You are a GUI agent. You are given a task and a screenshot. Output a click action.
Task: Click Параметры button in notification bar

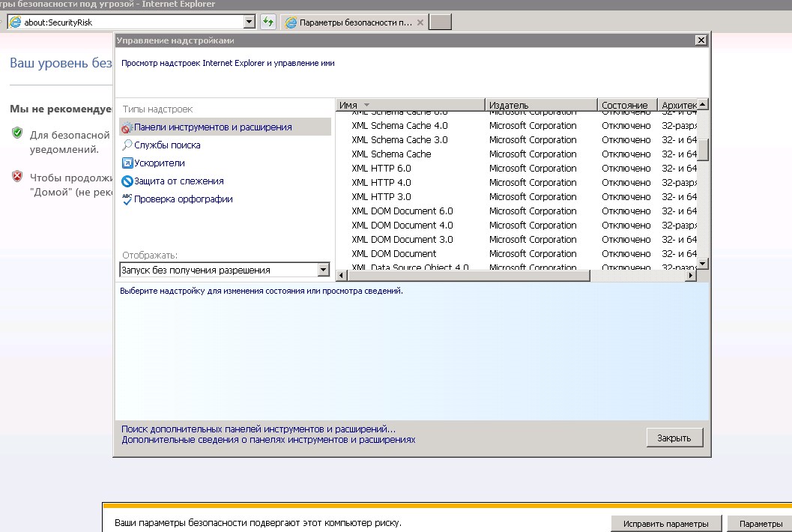761,524
